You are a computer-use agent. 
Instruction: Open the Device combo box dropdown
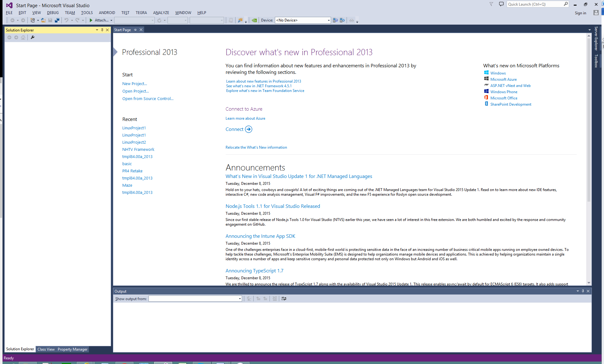tap(329, 20)
